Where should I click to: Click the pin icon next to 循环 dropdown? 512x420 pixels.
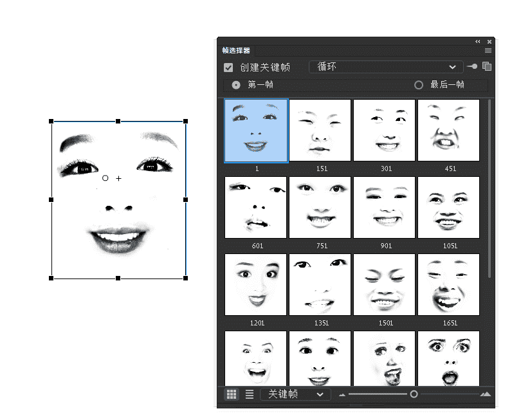[x=473, y=66]
